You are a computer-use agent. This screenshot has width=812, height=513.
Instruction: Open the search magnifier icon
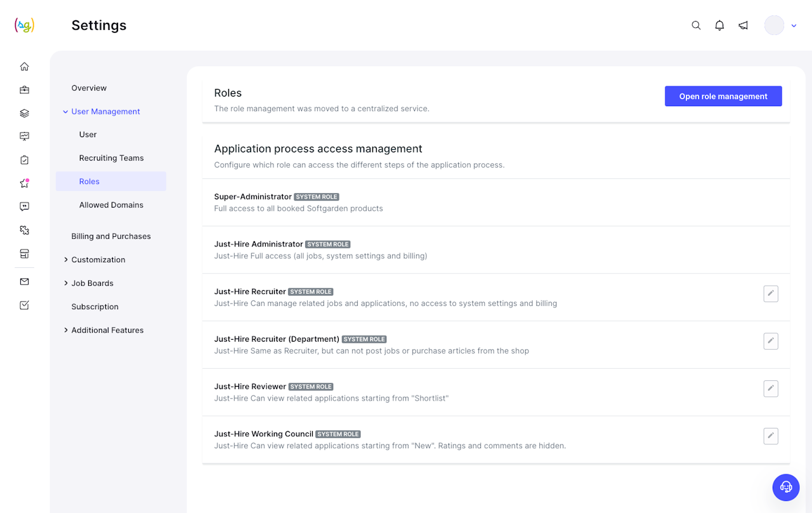[696, 25]
